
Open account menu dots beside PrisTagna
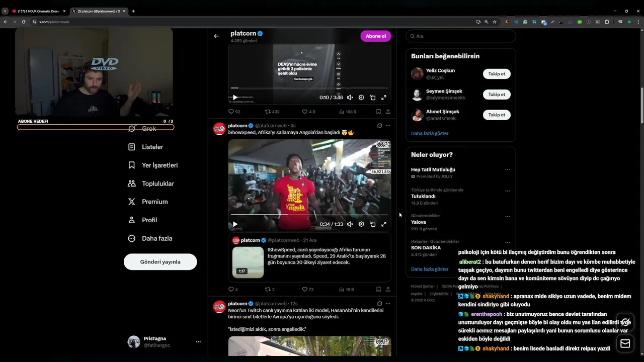click(198, 342)
